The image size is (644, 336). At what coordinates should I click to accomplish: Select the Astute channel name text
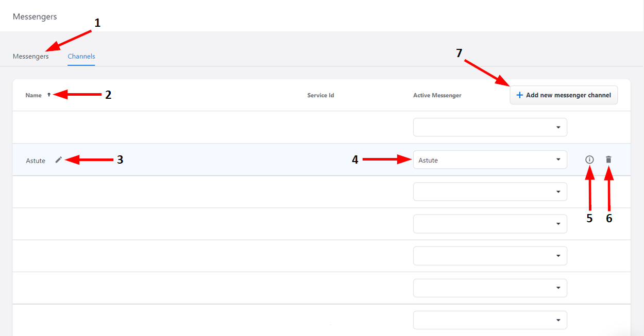pyautogui.click(x=36, y=161)
